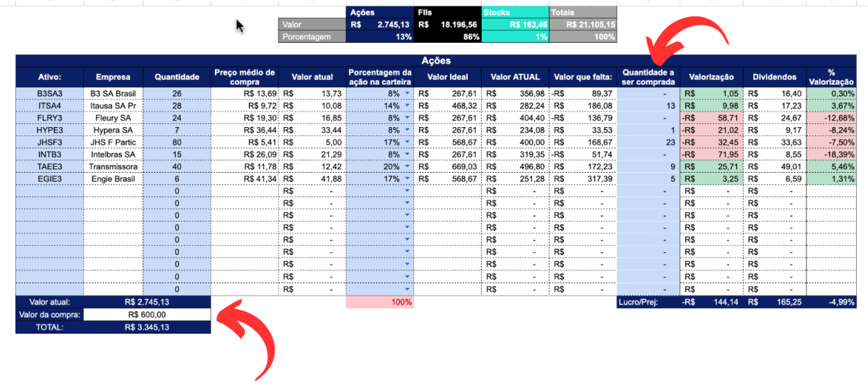Select the Quantidade a ser comprada header
The image size is (868, 382).
pos(648,77)
